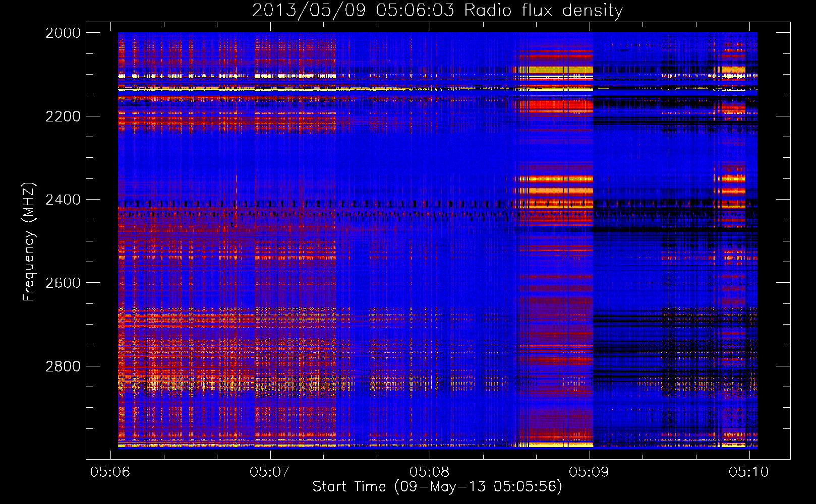Select the 2200 frequency axis label
The width and height of the screenshot is (816, 504).
[x=63, y=116]
